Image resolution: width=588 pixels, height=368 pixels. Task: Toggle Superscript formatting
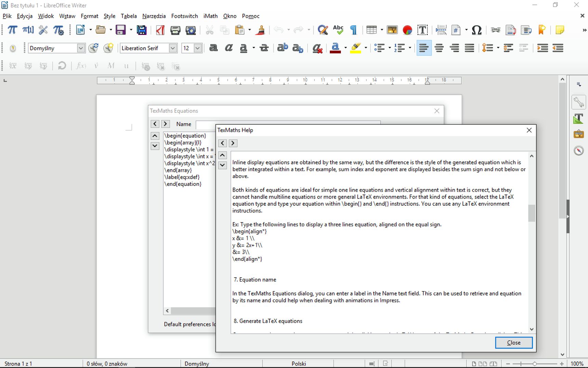click(x=282, y=48)
